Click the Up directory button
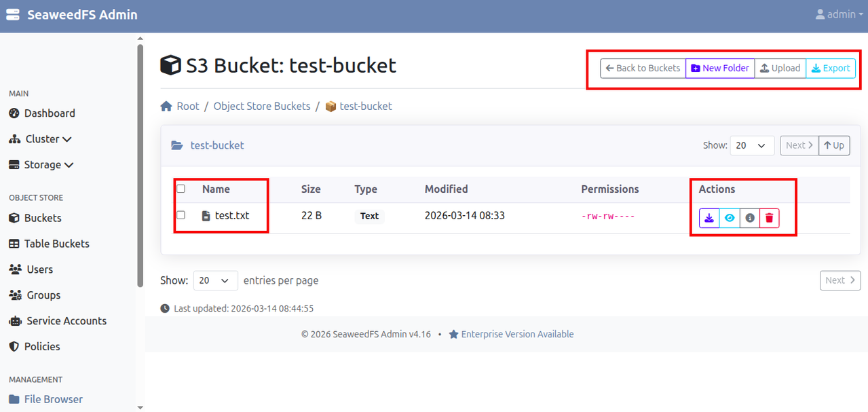Viewport: 868px width, 412px height. coord(834,145)
